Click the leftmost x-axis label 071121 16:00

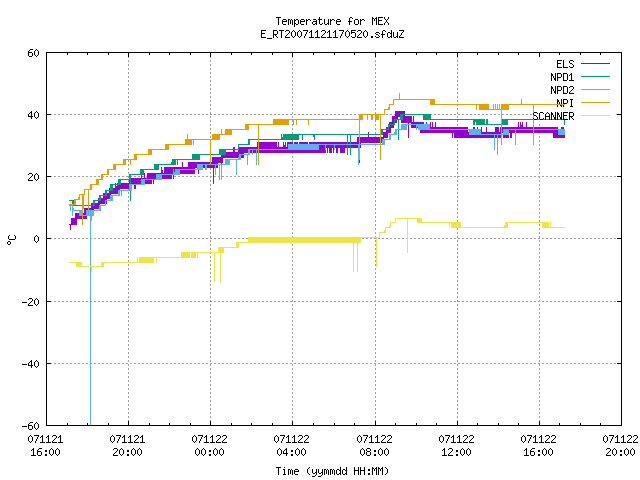click(45, 446)
